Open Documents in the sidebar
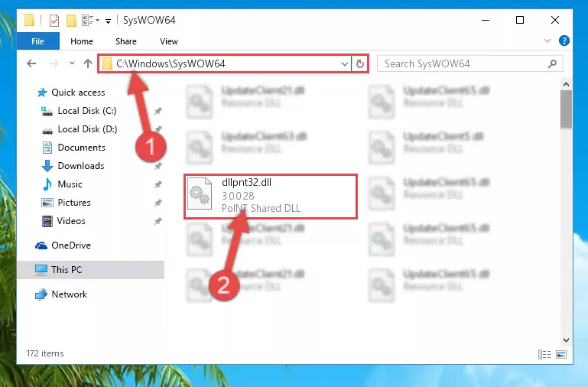The height and width of the screenshot is (387, 588). (81, 148)
